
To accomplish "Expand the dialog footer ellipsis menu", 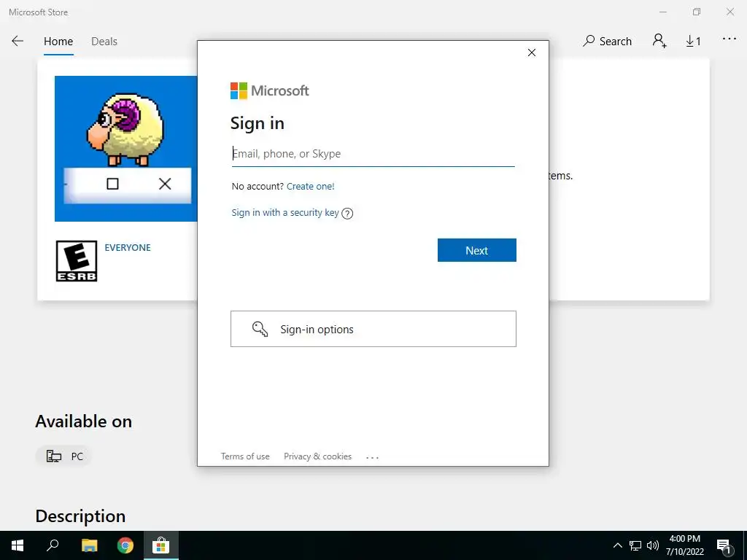I will [x=372, y=457].
